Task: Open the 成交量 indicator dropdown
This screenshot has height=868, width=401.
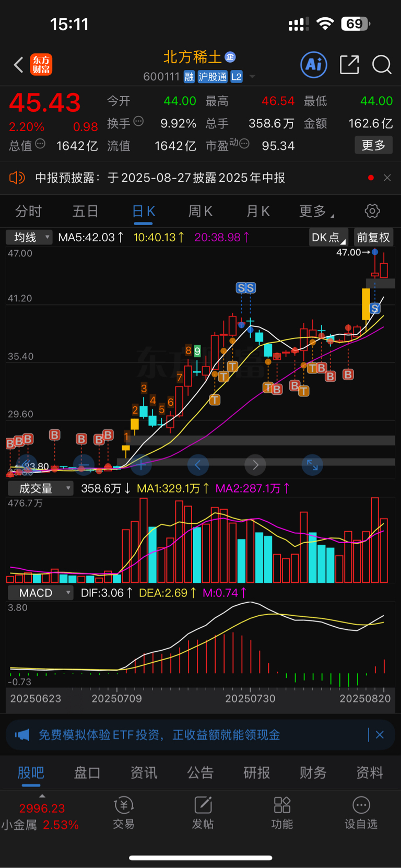Action: click(x=40, y=488)
